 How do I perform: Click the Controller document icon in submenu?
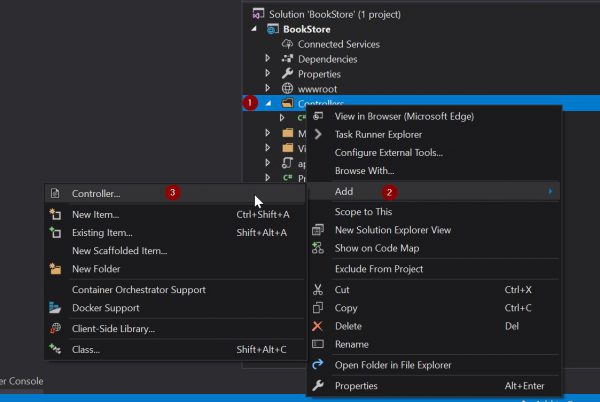(x=56, y=193)
